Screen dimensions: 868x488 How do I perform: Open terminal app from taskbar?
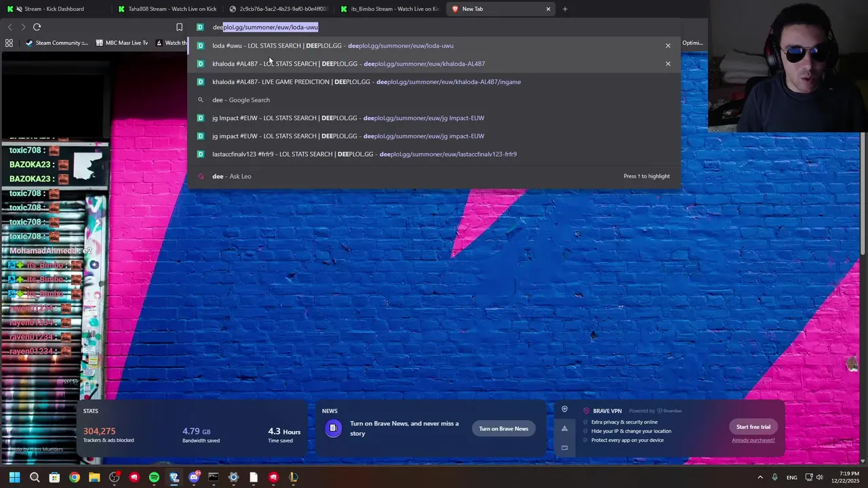214,477
